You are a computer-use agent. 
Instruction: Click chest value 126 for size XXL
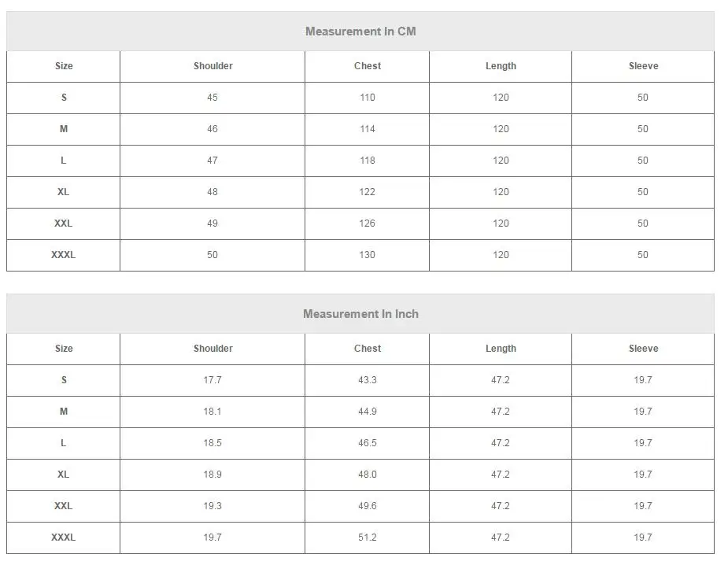click(x=368, y=224)
